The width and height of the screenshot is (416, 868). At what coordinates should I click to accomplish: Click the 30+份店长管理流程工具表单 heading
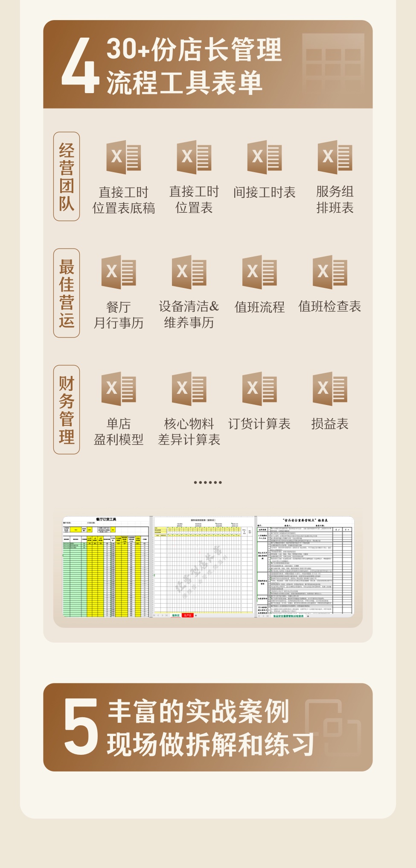point(194,65)
